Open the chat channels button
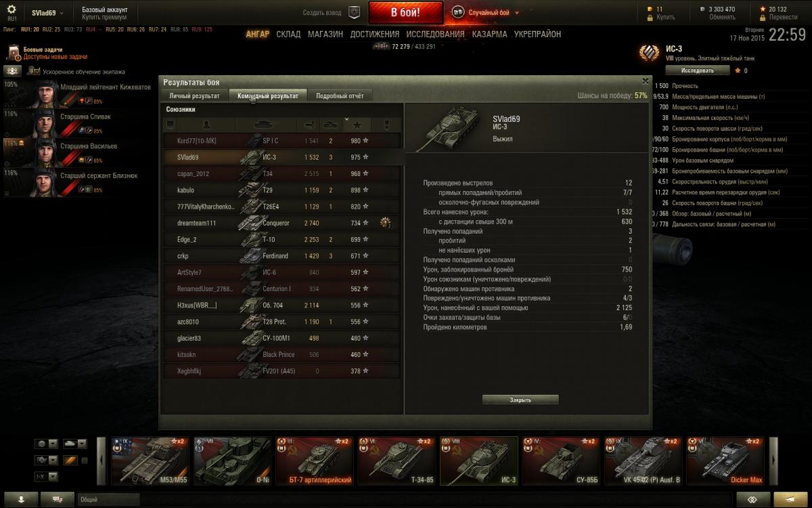 [x=58, y=499]
